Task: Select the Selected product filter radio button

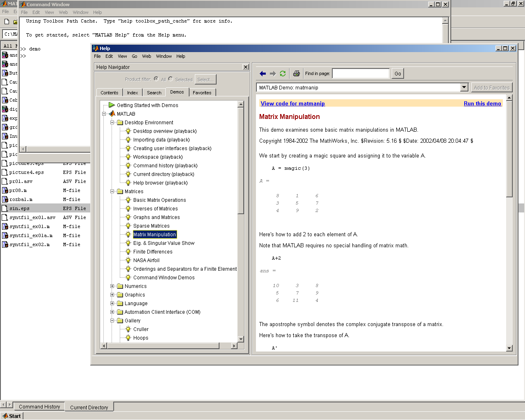Action: 171,79
